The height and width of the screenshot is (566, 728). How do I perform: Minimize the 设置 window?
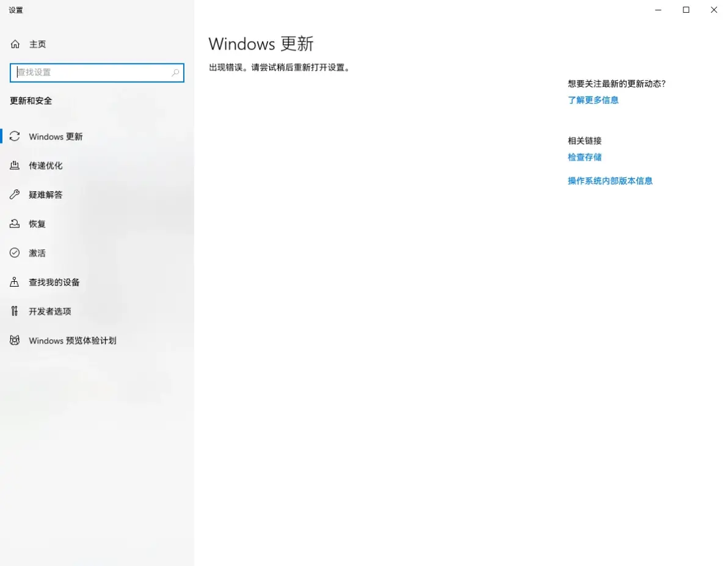tap(658, 10)
